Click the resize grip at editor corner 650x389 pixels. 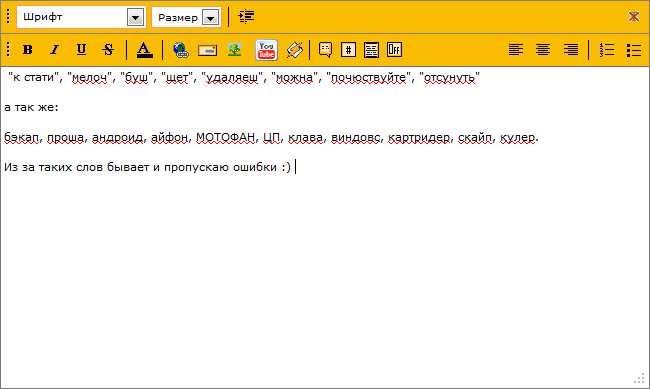coord(640,378)
